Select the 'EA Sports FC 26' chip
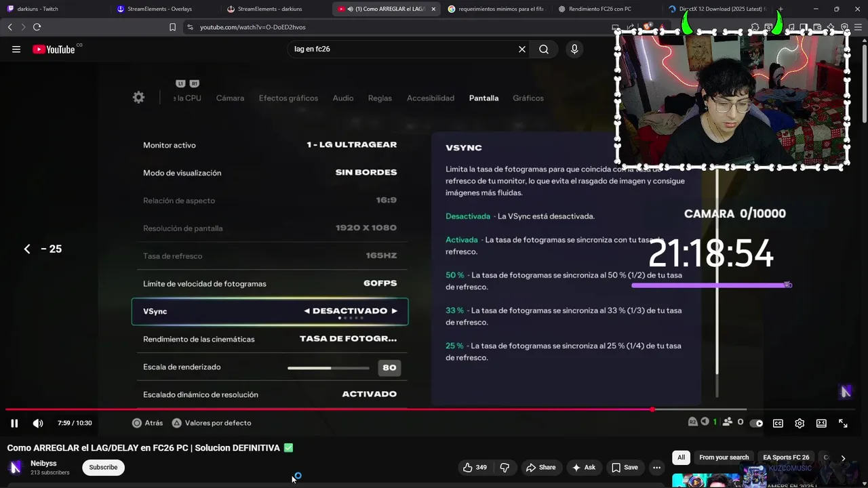The width and height of the screenshot is (868, 488). pos(786,457)
